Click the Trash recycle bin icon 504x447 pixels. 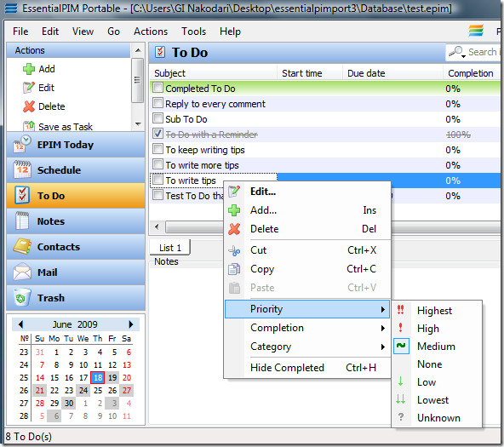(22, 297)
